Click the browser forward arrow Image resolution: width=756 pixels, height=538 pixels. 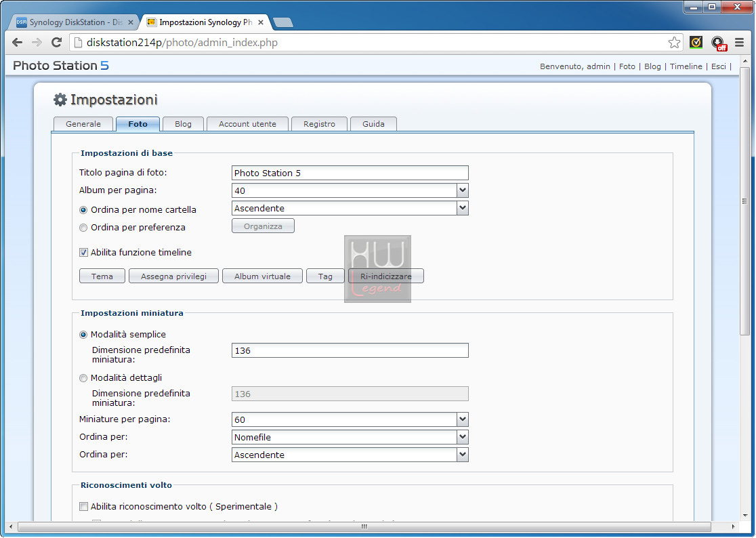pyautogui.click(x=37, y=43)
